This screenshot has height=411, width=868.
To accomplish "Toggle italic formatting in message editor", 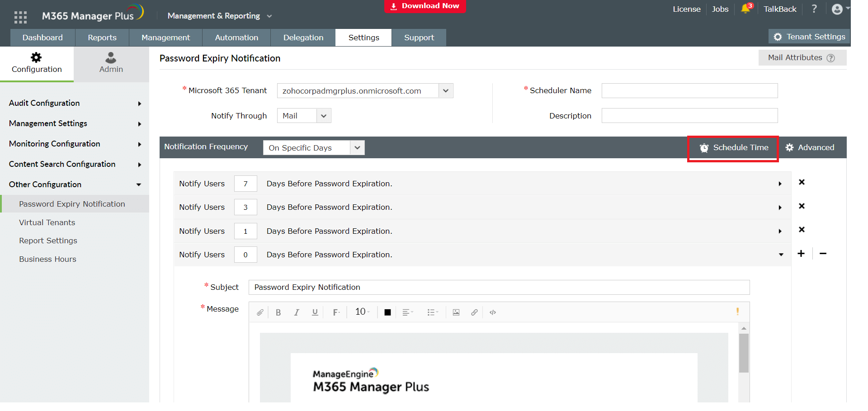I will (x=297, y=312).
